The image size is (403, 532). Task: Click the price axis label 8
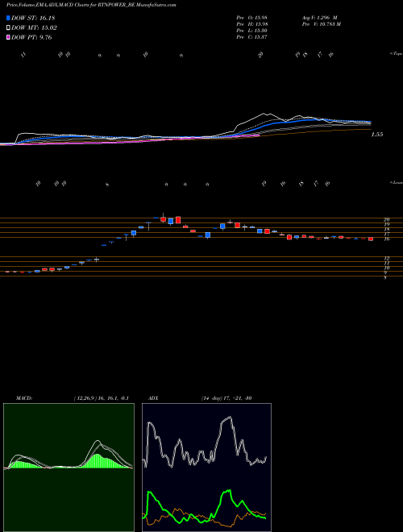(385, 277)
